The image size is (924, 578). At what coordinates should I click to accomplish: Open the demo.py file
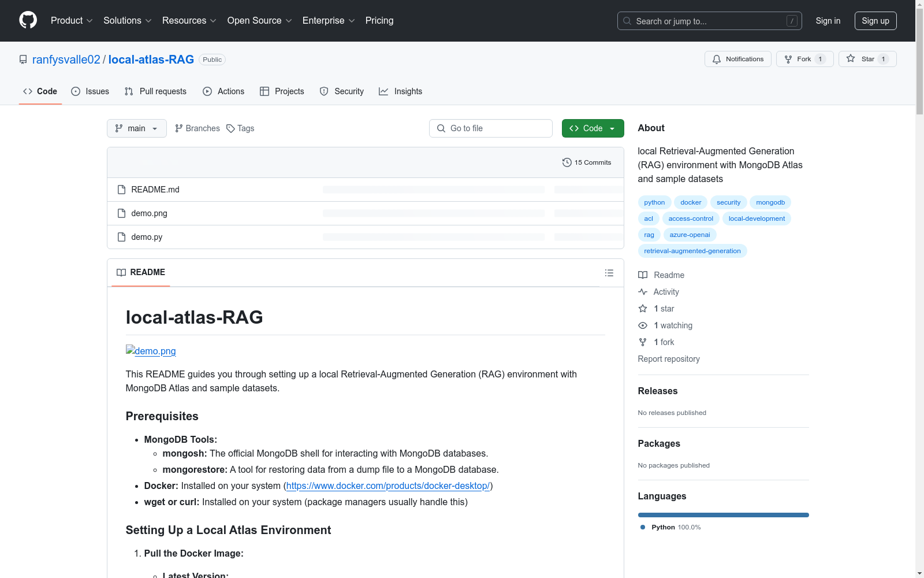[147, 237]
